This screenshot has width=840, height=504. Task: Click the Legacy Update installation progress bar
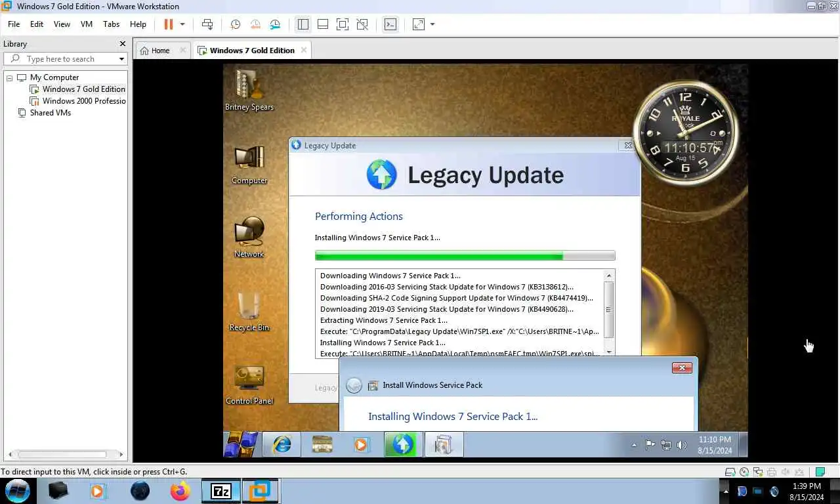pyautogui.click(x=465, y=255)
